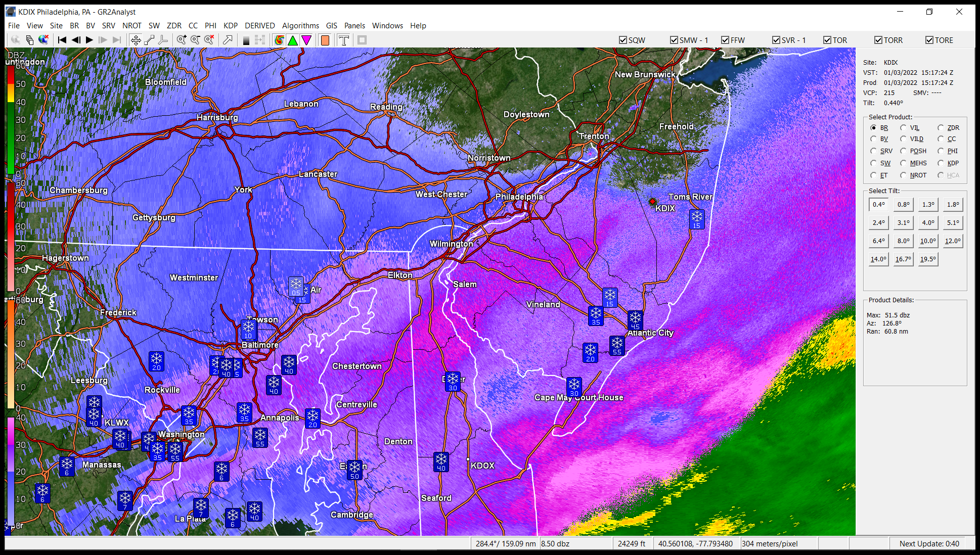Screen dimensions: 980x555
Task: Uncheck the SQW warning checkbox
Action: [x=623, y=40]
